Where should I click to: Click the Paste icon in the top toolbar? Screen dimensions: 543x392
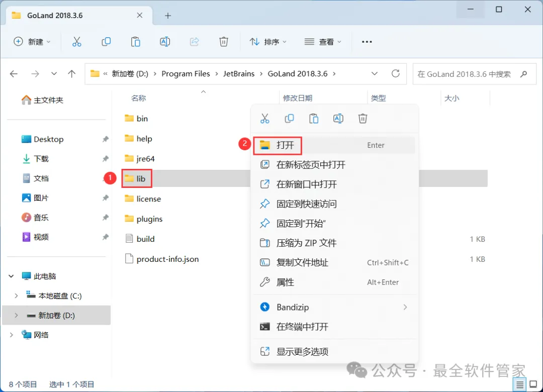135,42
